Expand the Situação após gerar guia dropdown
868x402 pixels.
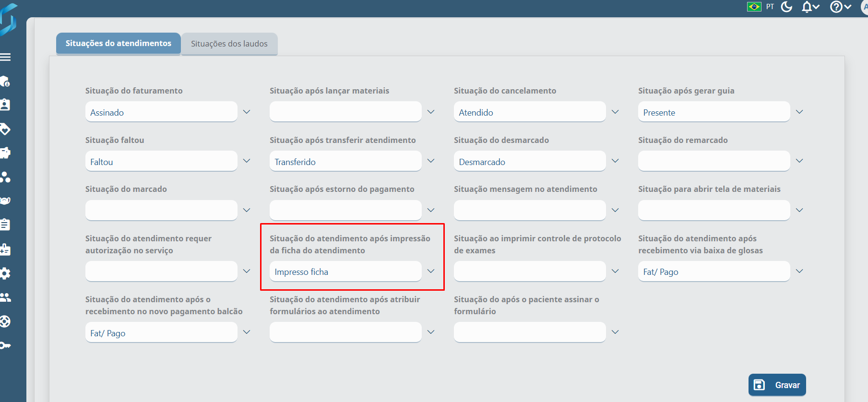pyautogui.click(x=799, y=112)
